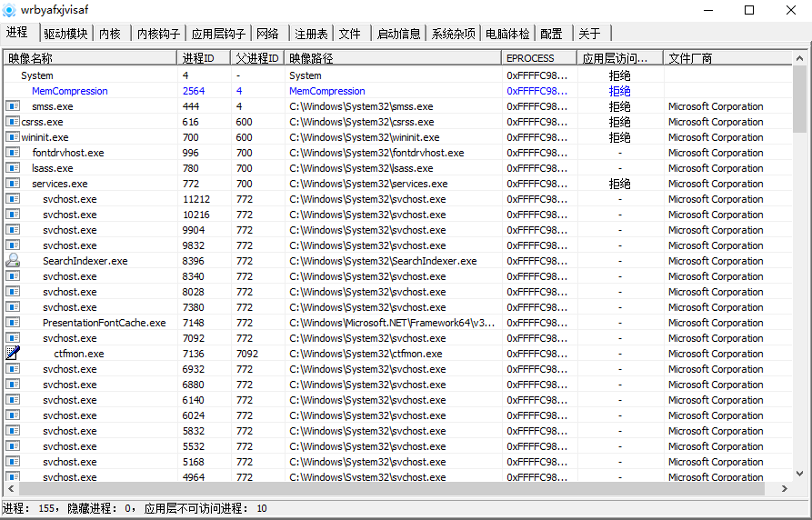Click icon of svchost.exe PID 11212
The width and height of the screenshot is (812, 520).
pyautogui.click(x=13, y=199)
